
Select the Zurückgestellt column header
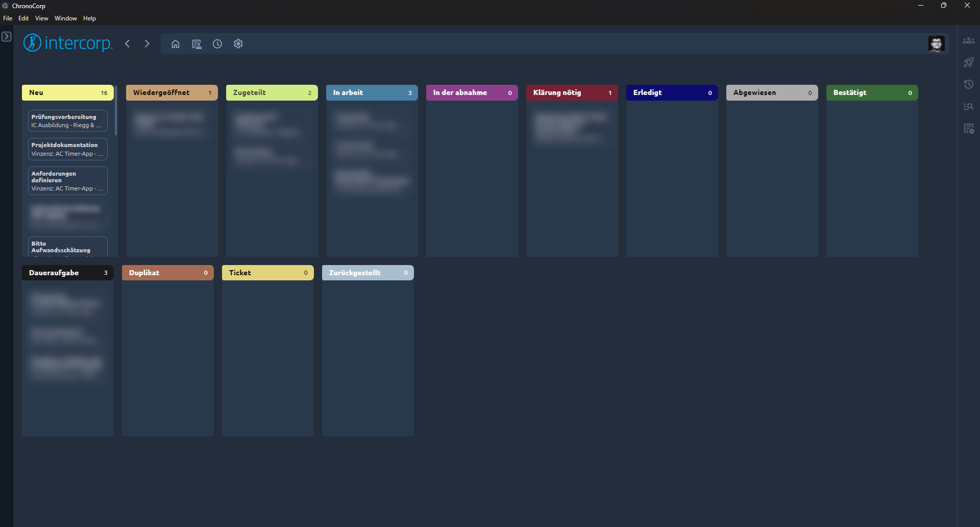pos(368,273)
